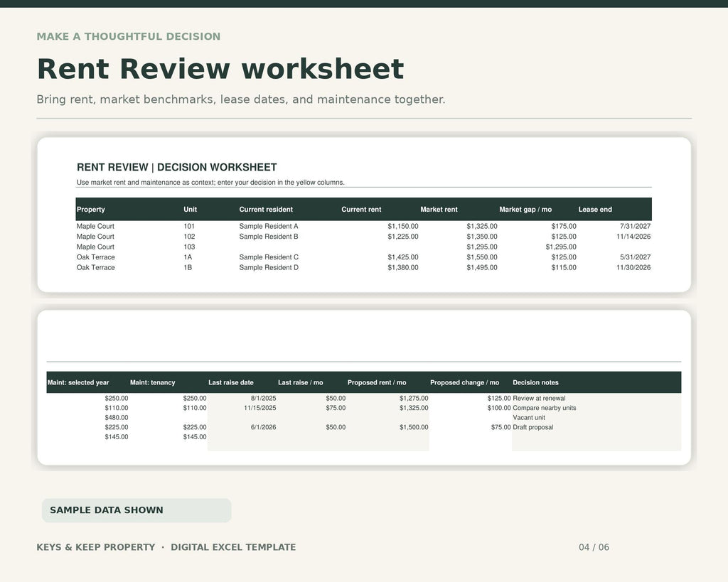Viewport: 728px width, 582px height.
Task: Select lease end '11/30/2026'
Action: pyautogui.click(x=633, y=267)
